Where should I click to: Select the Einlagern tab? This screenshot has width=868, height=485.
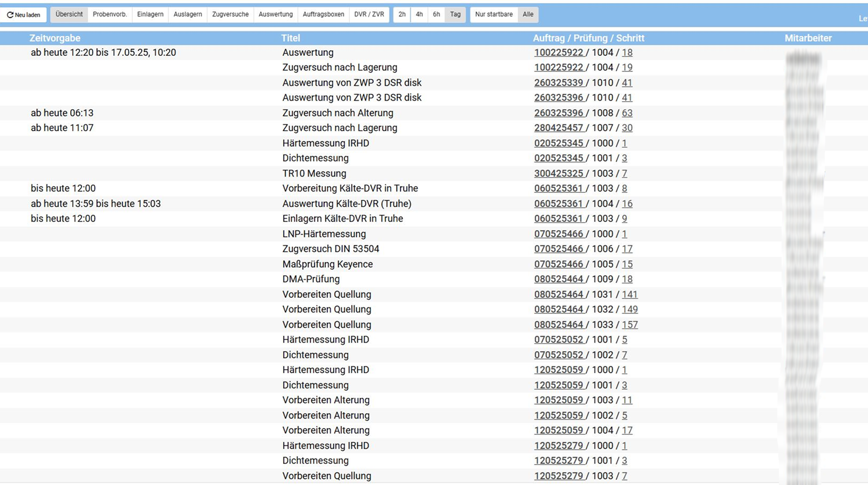coord(150,15)
